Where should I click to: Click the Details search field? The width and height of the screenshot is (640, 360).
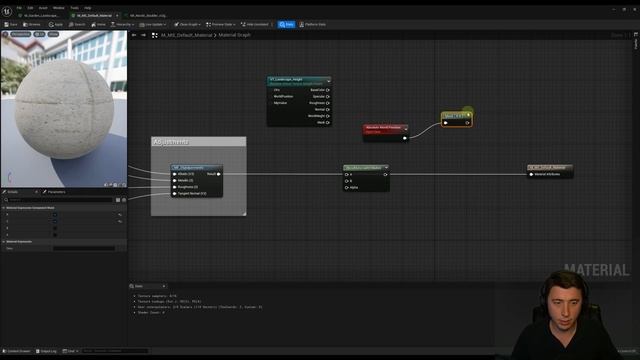point(59,200)
